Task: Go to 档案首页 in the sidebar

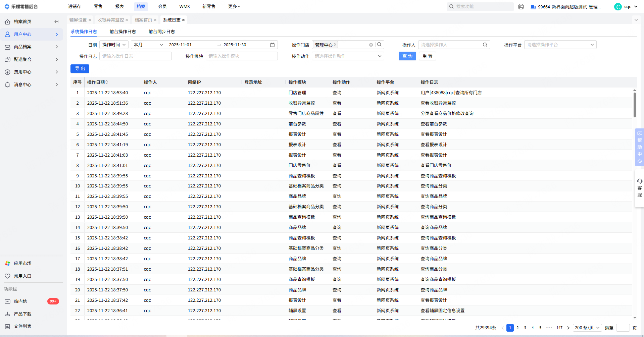Action: [22, 22]
